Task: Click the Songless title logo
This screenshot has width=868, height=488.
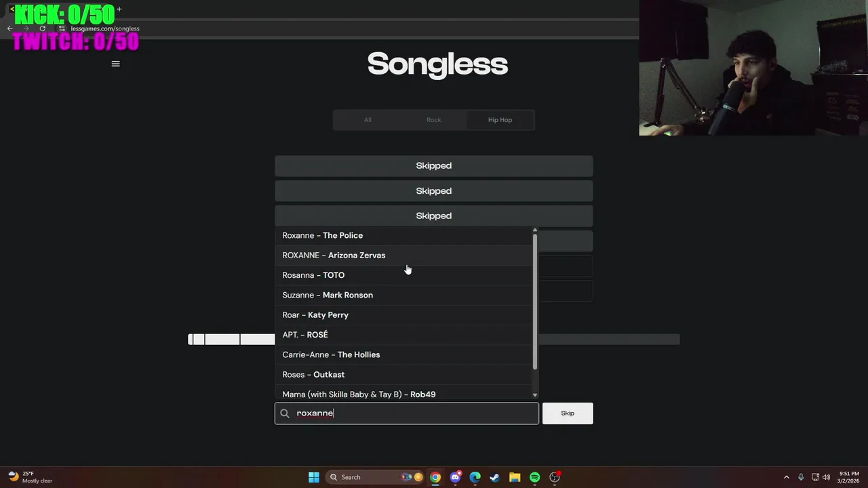Action: point(437,64)
